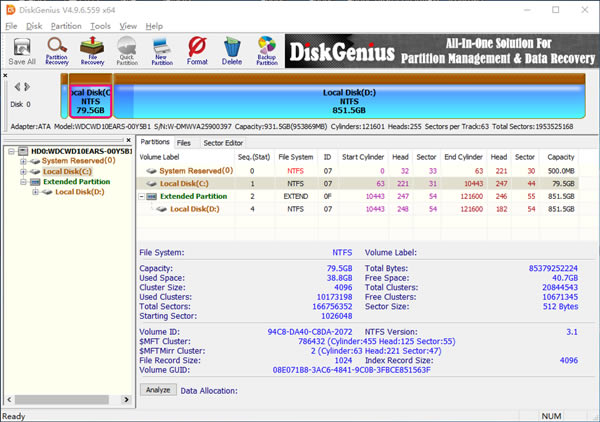Click the Save All toolbar icon
Image resolution: width=600 pixels, height=422 pixels.
coord(22,50)
